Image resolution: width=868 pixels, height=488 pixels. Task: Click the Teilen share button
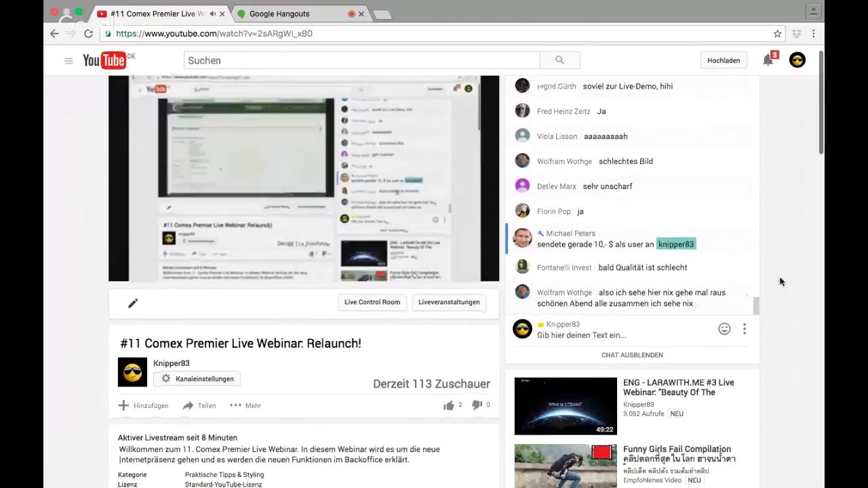[x=199, y=405]
